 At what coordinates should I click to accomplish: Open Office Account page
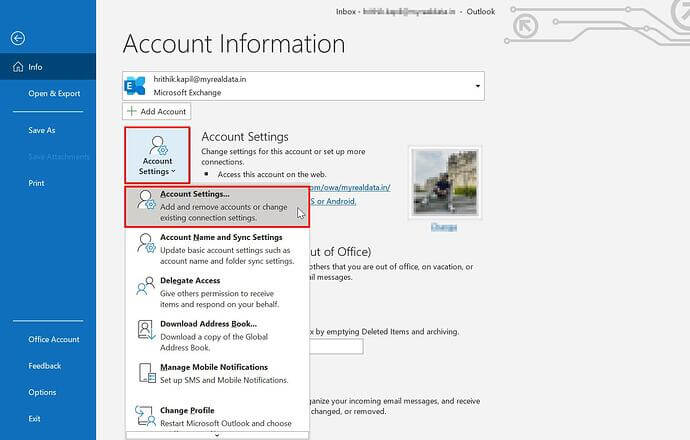[54, 339]
